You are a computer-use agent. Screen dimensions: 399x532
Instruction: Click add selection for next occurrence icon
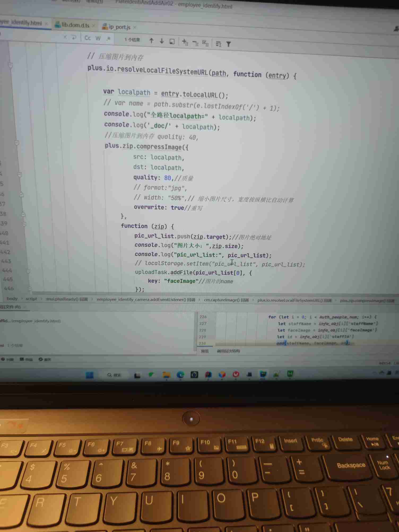click(185, 42)
